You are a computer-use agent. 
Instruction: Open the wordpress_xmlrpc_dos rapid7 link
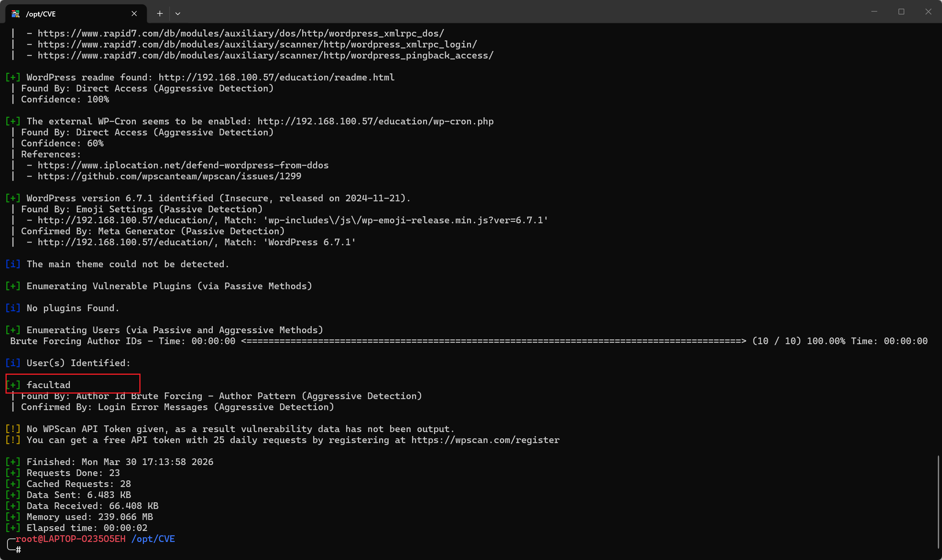241,33
